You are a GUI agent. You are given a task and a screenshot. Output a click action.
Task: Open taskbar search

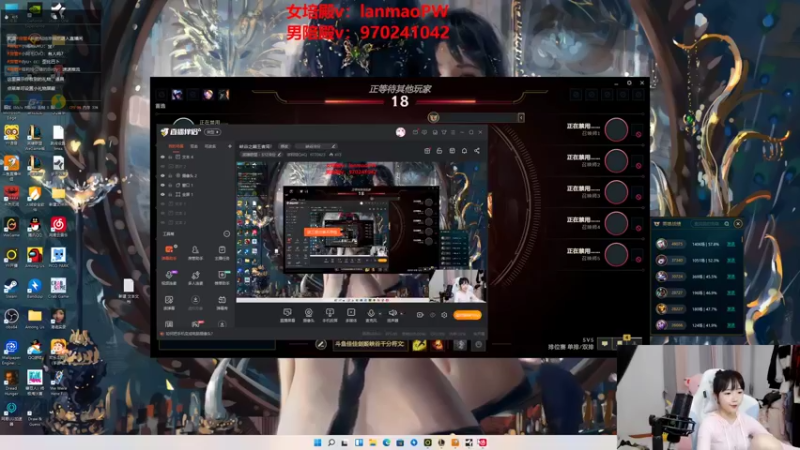(x=331, y=442)
